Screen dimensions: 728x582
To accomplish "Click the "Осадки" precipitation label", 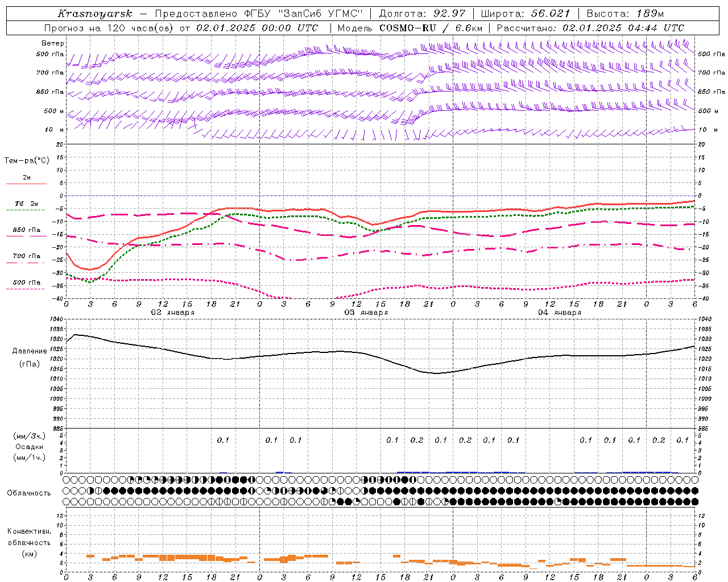I will [30, 447].
